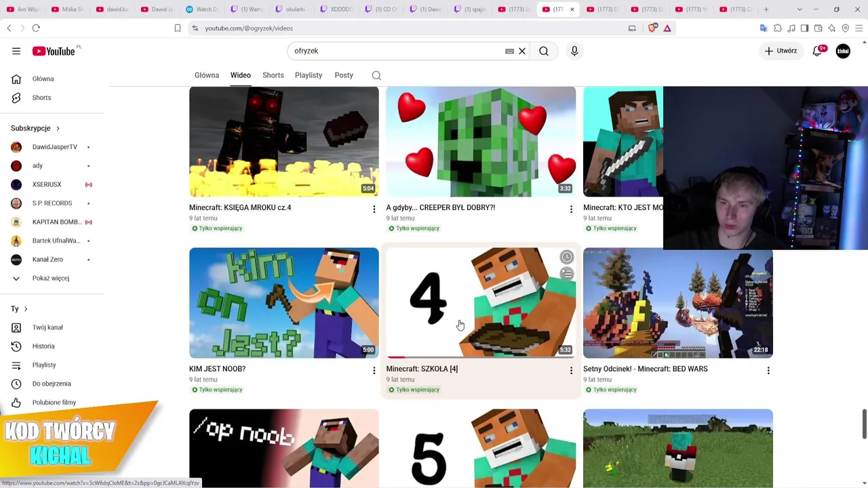Run search with the magnifier button
This screenshot has height=488, width=868.
pyautogui.click(x=544, y=51)
